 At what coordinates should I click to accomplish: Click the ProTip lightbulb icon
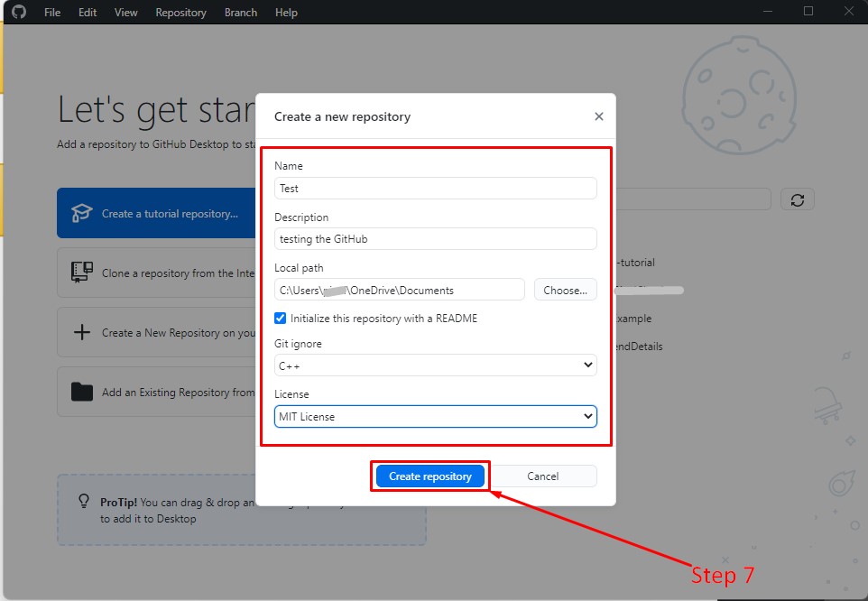(84, 502)
